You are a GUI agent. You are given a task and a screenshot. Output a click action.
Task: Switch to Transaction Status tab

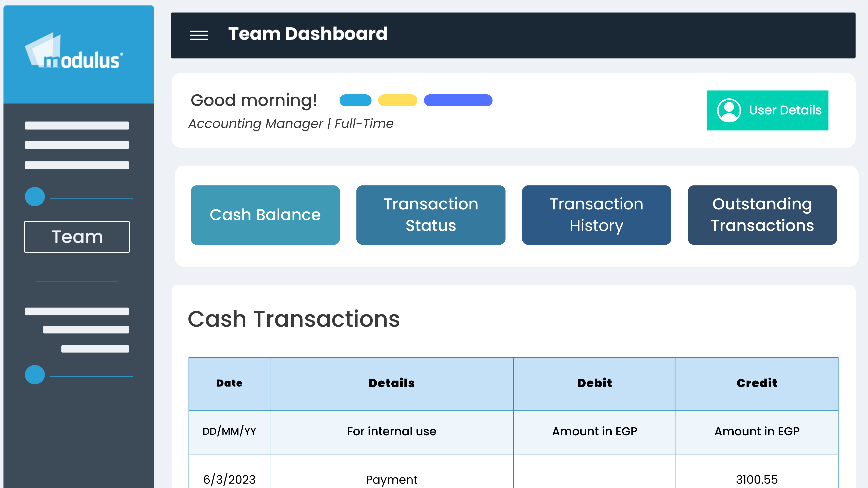point(431,215)
